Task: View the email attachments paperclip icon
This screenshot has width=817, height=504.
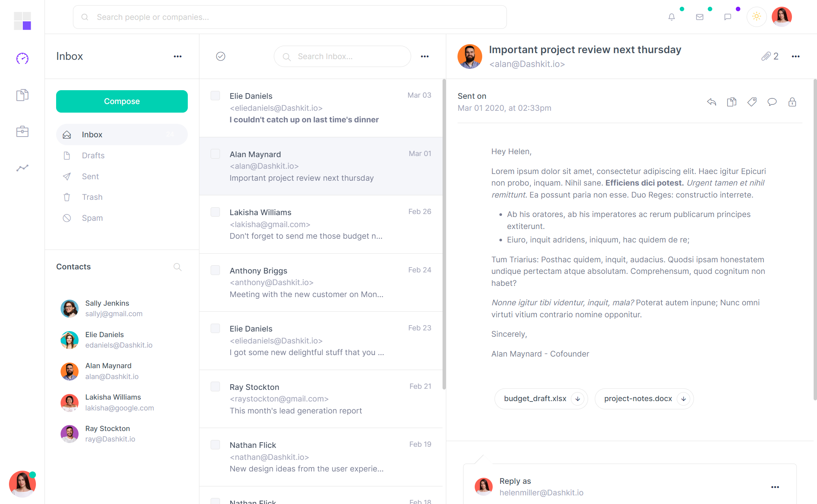Action: pyautogui.click(x=765, y=56)
